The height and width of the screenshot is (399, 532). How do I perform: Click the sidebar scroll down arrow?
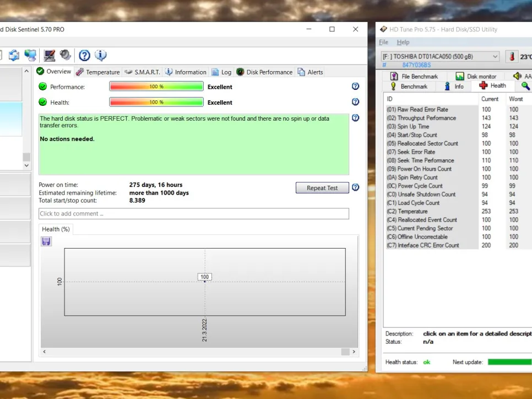pyautogui.click(x=26, y=165)
